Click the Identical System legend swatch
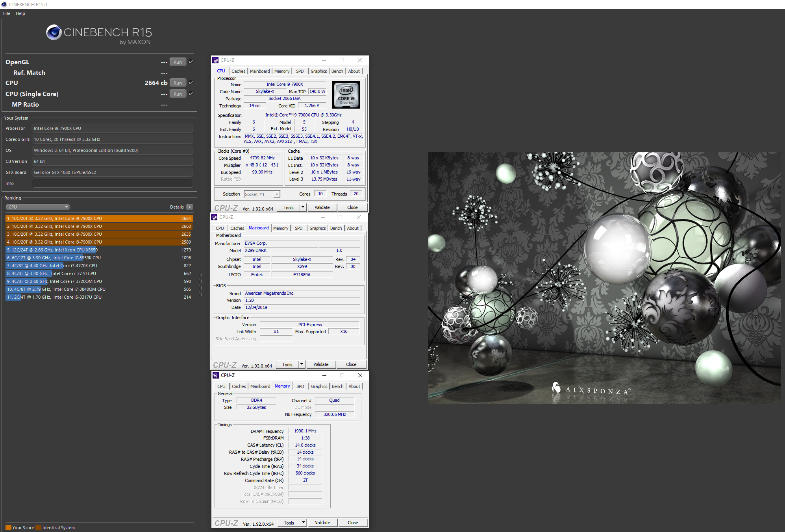Viewport: 785px width, 532px height. coord(38,528)
